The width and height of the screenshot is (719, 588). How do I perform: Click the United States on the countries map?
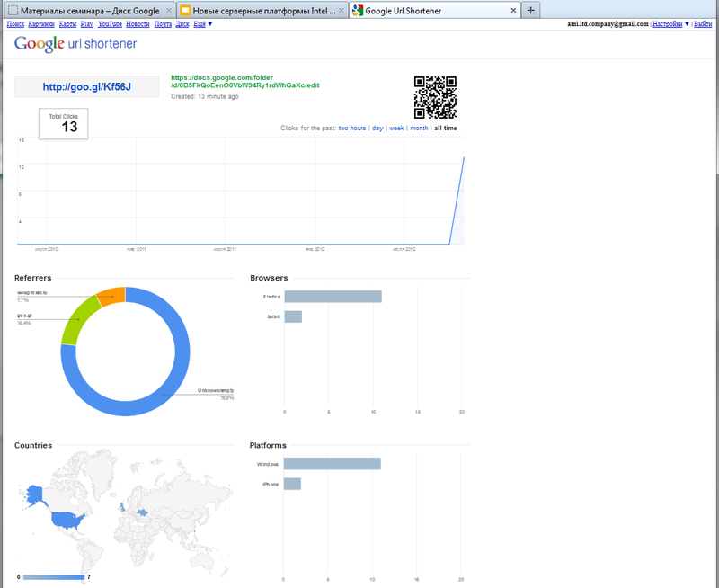[x=67, y=520]
